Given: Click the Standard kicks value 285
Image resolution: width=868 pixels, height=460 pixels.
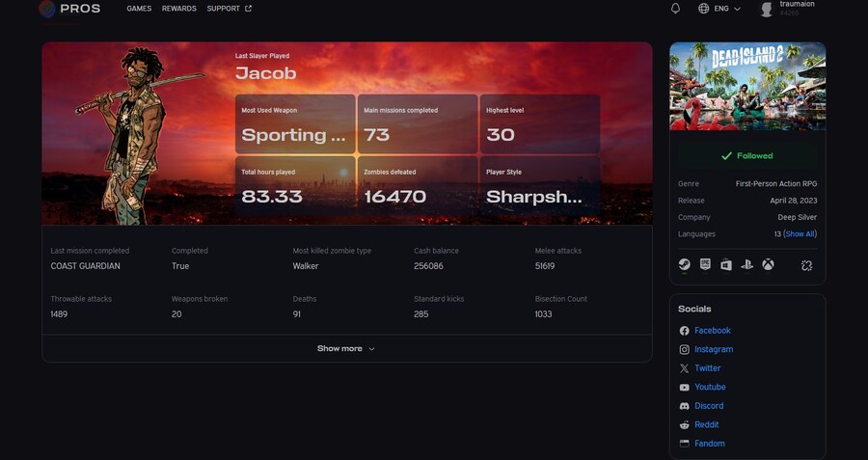Looking at the screenshot, I should click(x=420, y=314).
